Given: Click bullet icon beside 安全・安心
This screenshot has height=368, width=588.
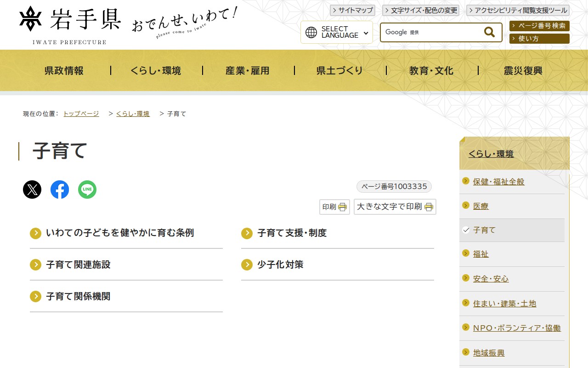Looking at the screenshot, I should tap(466, 278).
